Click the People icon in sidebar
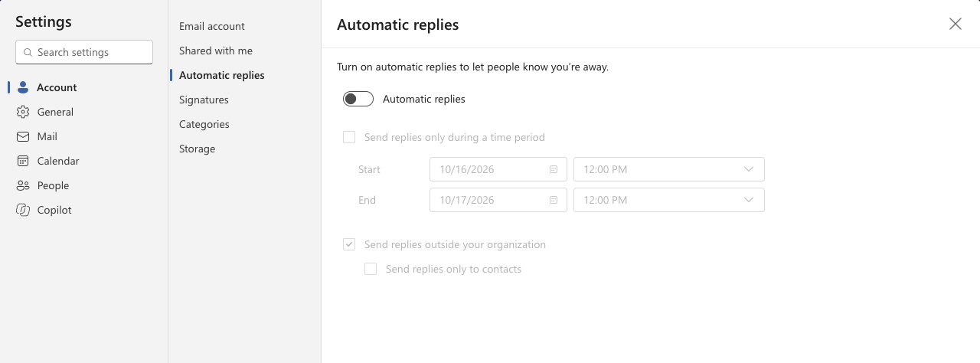980x363 pixels. coord(23,185)
